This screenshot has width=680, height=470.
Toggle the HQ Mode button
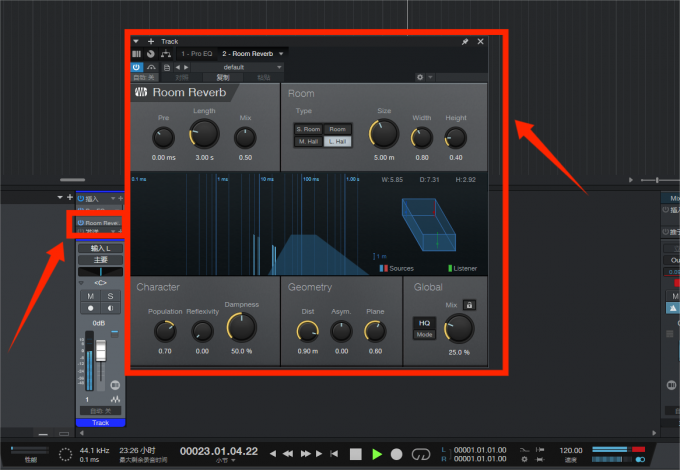coord(424,328)
